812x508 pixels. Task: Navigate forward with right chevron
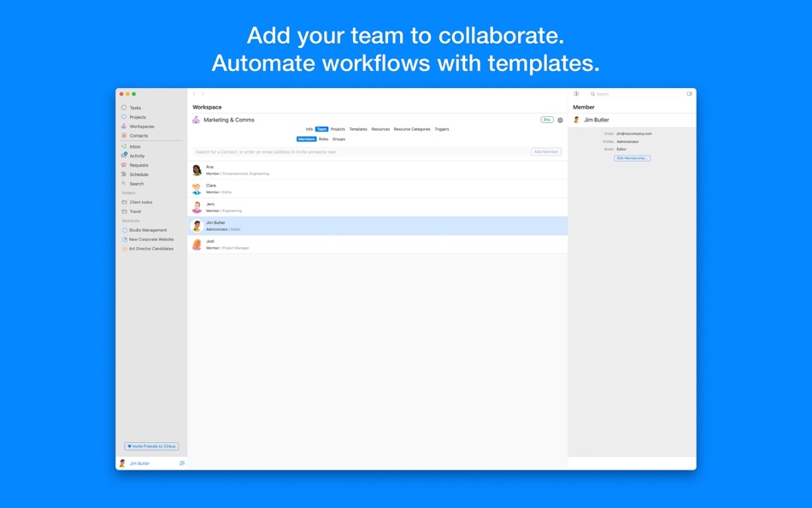[x=203, y=94]
